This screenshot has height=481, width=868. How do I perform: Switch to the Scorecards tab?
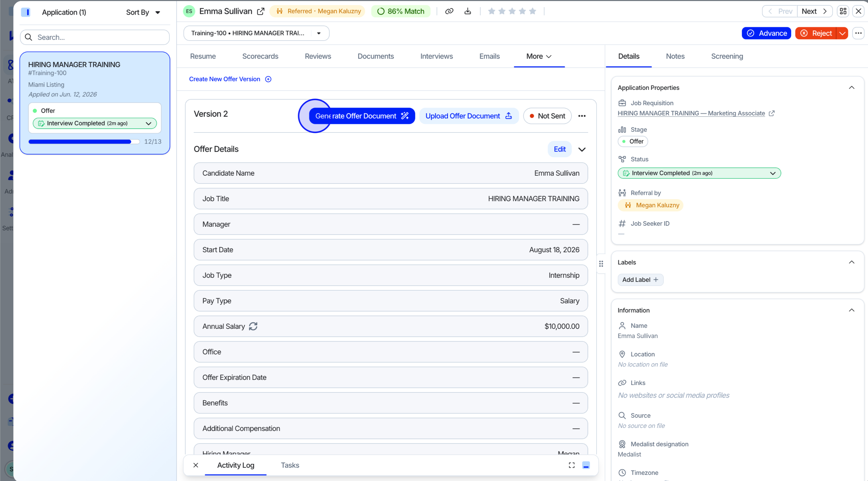coord(260,57)
